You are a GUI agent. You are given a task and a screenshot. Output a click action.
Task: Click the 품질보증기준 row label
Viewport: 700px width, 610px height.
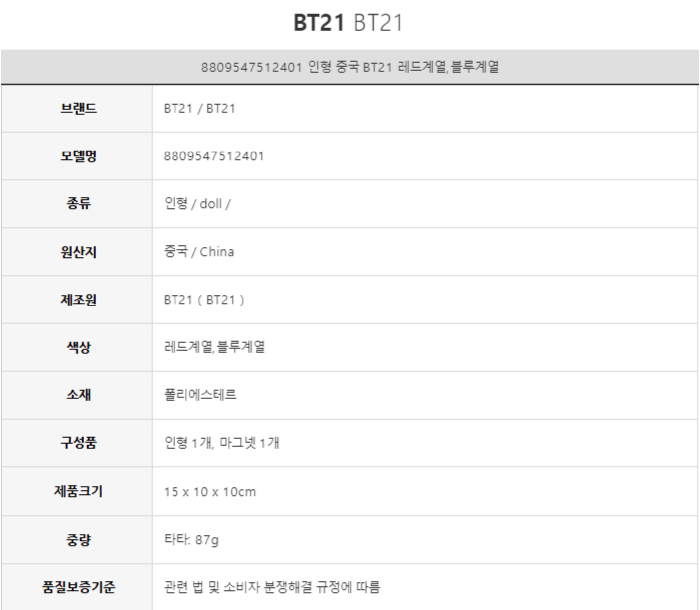point(78,587)
